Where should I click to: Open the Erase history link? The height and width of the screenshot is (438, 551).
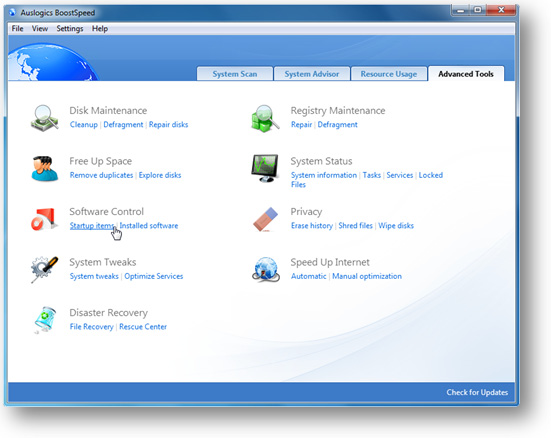(312, 226)
